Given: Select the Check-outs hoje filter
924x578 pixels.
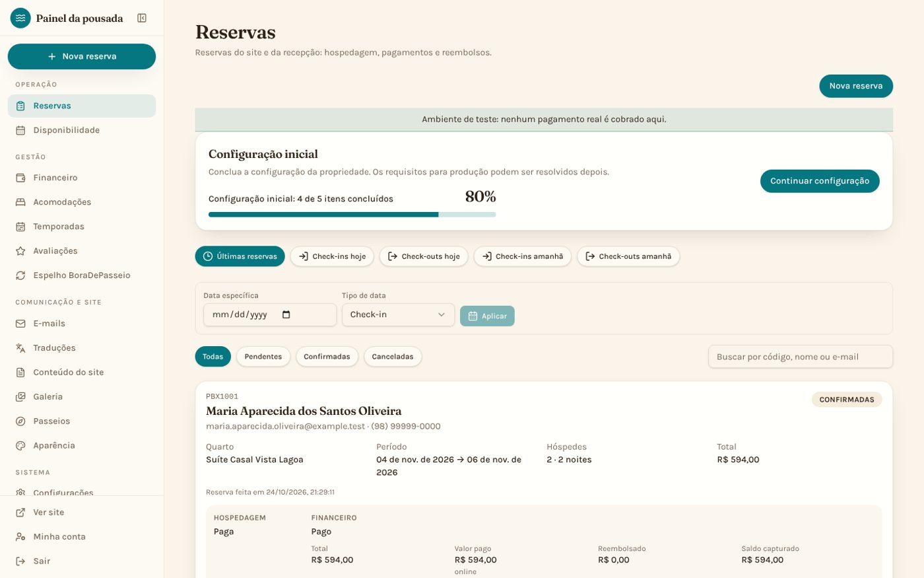Looking at the screenshot, I should [424, 256].
